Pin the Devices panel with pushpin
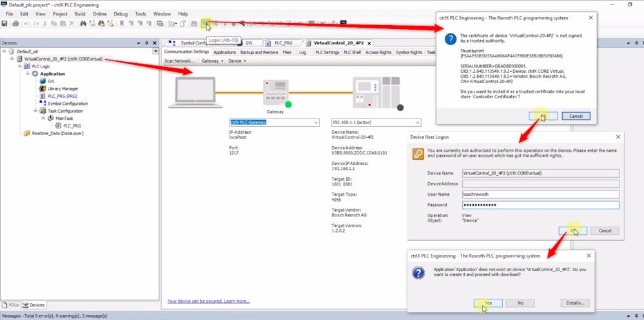This screenshot has height=320, width=644. (146, 42)
